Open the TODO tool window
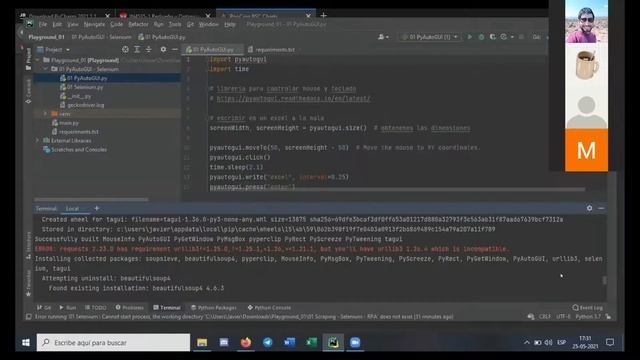 (x=96, y=307)
